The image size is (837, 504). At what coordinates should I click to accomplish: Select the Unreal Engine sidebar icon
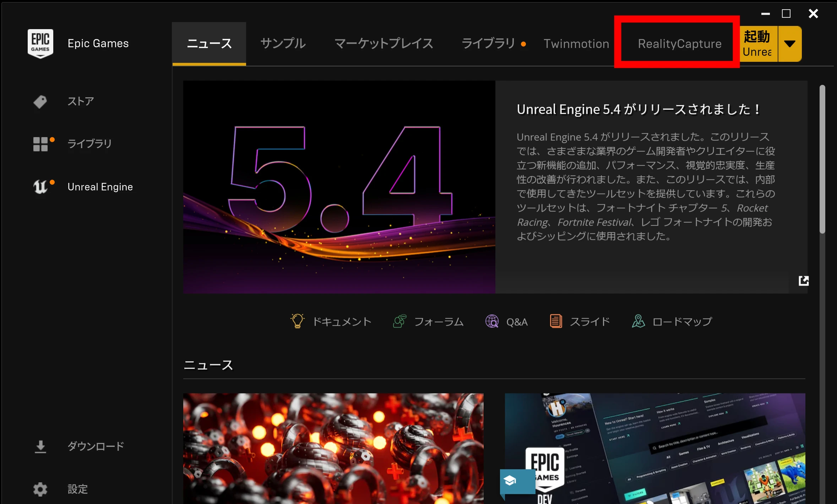[x=40, y=187]
